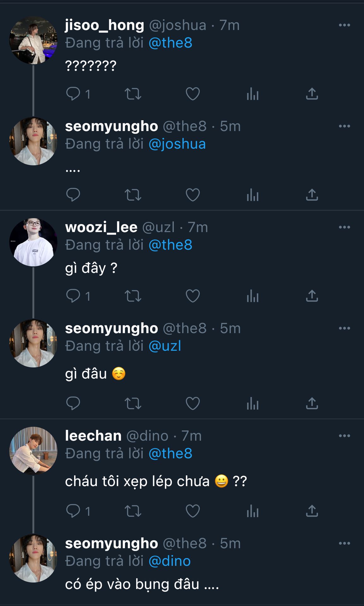Image resolution: width=364 pixels, height=606 pixels.
Task: Open @the8 mention in jisoo_hong's tweet
Action: (x=170, y=43)
